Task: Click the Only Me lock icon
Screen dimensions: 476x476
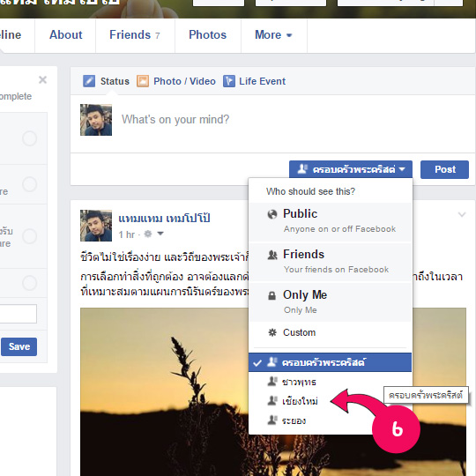Action: pyautogui.click(x=272, y=295)
